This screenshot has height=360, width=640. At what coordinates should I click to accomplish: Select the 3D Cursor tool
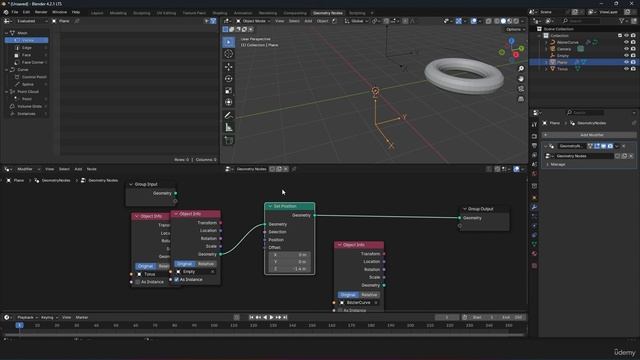click(x=229, y=54)
